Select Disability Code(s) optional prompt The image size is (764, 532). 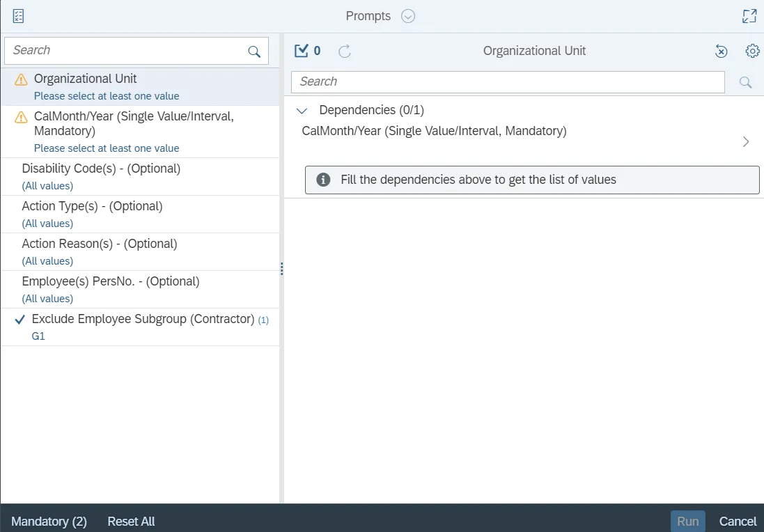coord(101,169)
